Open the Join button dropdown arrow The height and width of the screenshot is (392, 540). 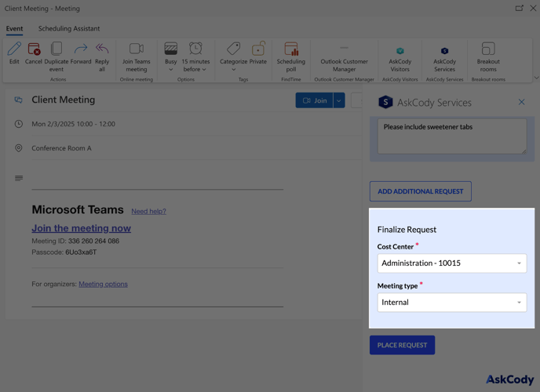339,100
